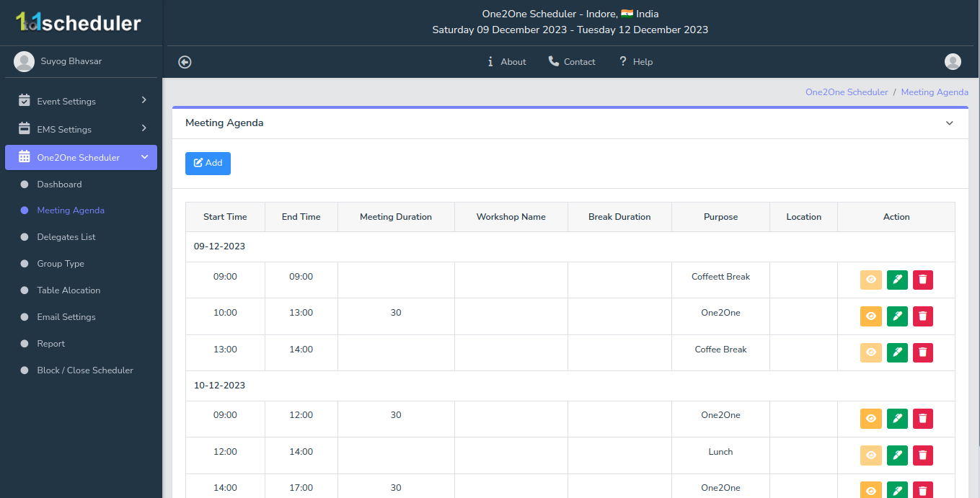
Task: Delete the 12:00 Lunch agenda row
Action: [923, 455]
